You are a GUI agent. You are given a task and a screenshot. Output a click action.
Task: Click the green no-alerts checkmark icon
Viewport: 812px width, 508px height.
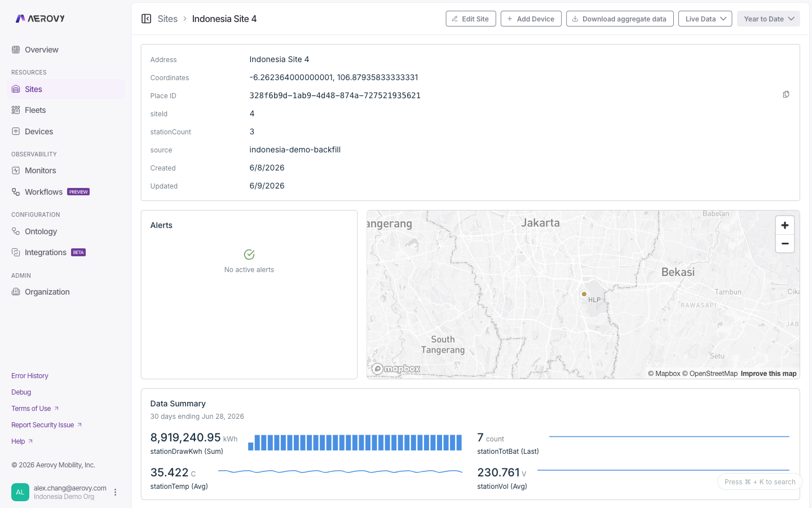[249, 255]
